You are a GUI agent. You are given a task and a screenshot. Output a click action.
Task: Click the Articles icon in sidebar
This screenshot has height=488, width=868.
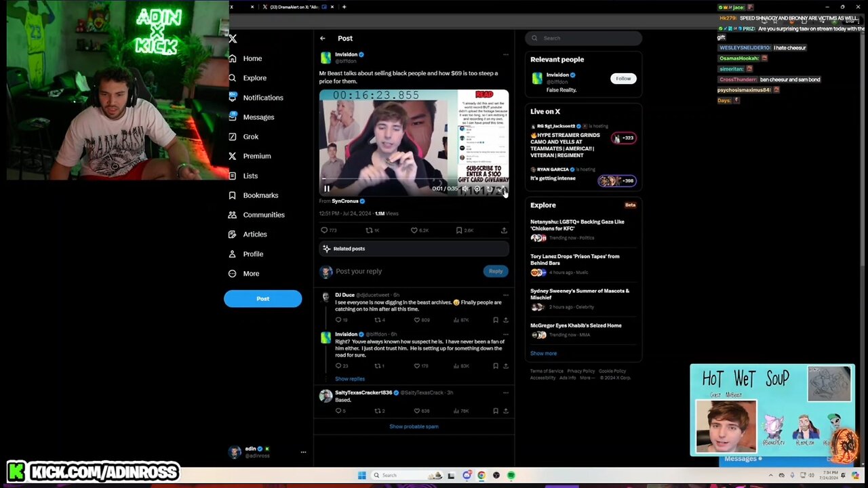pos(233,235)
